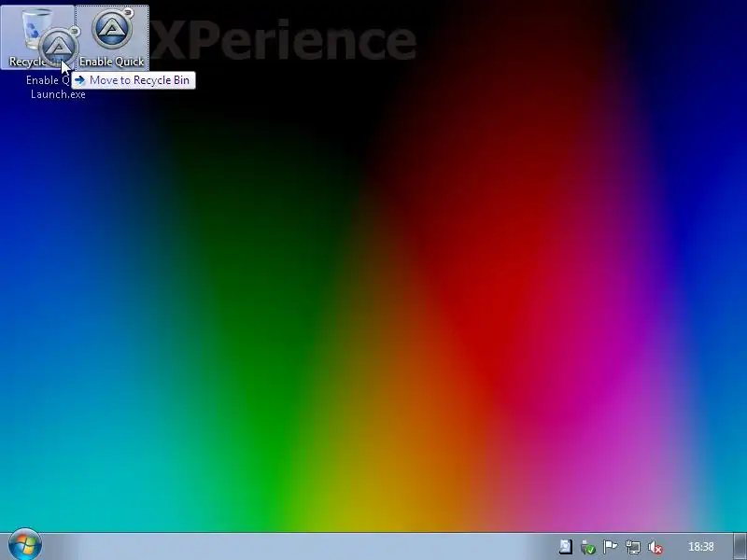747x560 pixels.
Task: Click the Recycle Bin desktop icon
Action: (37, 37)
